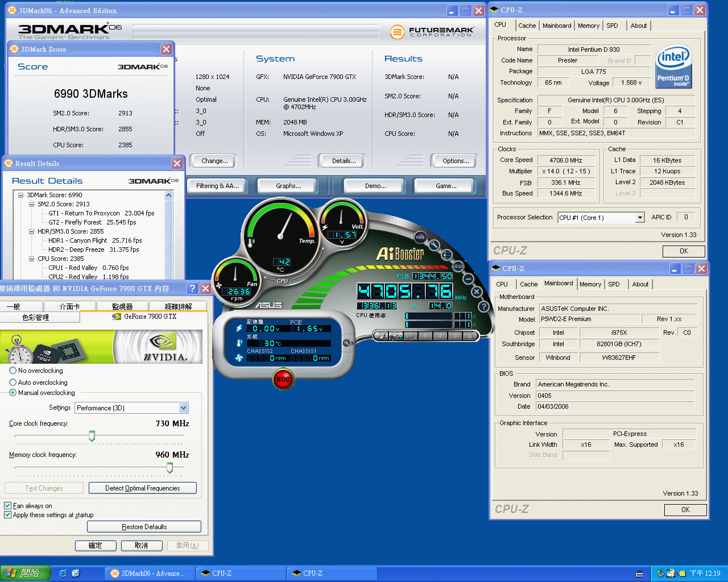Click the Filtering & AA... button
The height and width of the screenshot is (582, 728).
[217, 186]
